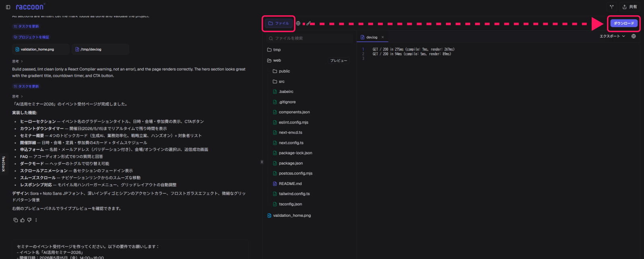This screenshot has width=644, height=259.
Task: Expand the tmp folder
Action: coord(277,50)
